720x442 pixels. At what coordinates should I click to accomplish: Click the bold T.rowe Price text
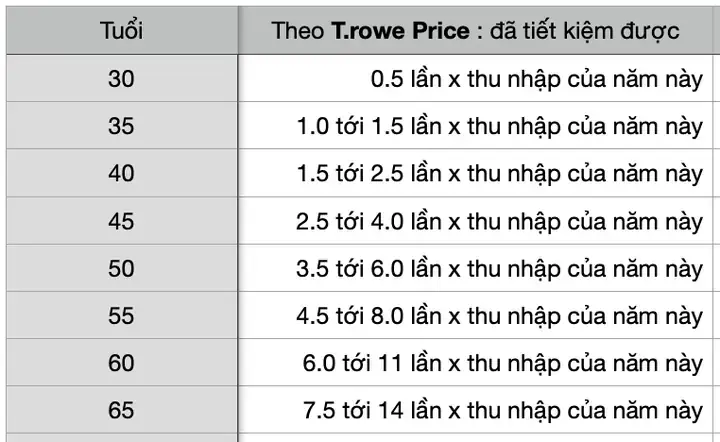(x=400, y=31)
